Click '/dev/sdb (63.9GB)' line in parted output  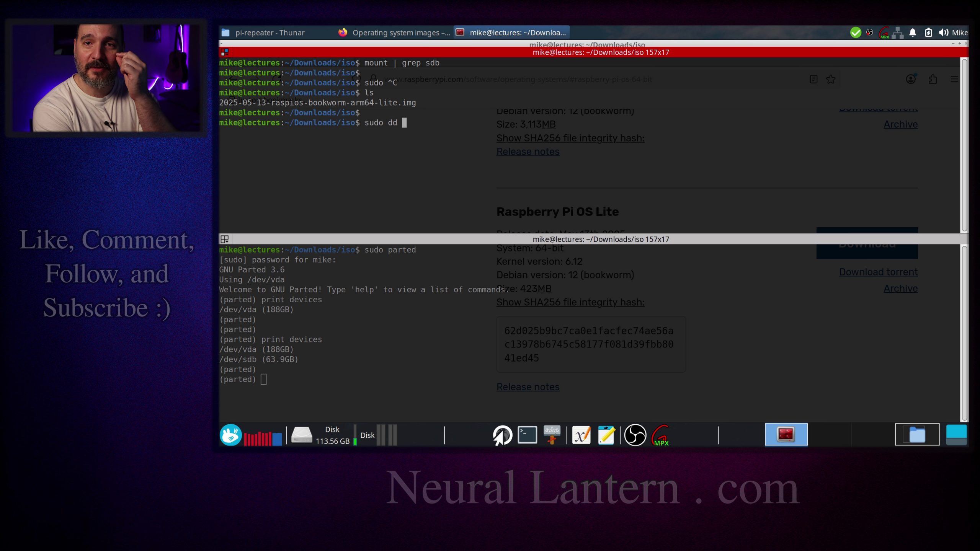click(x=258, y=359)
